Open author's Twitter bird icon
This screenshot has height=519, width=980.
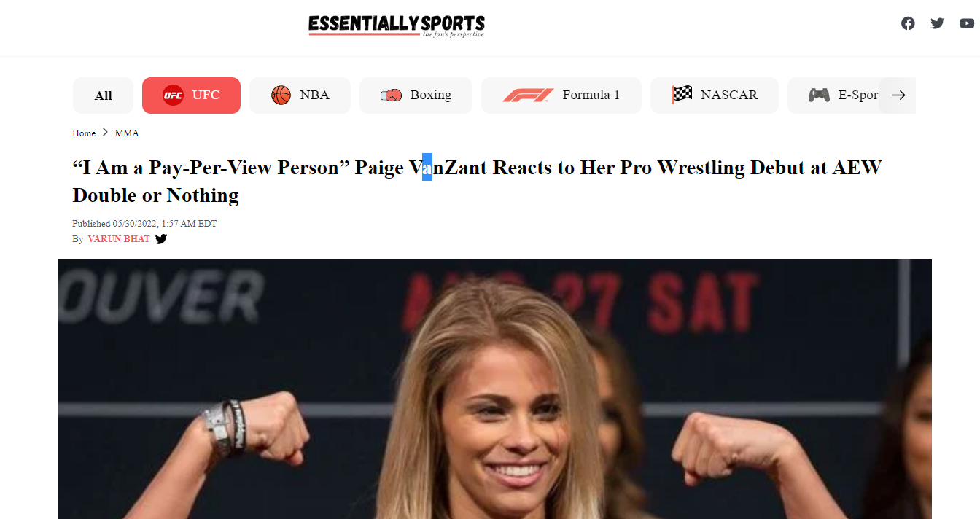(x=161, y=238)
